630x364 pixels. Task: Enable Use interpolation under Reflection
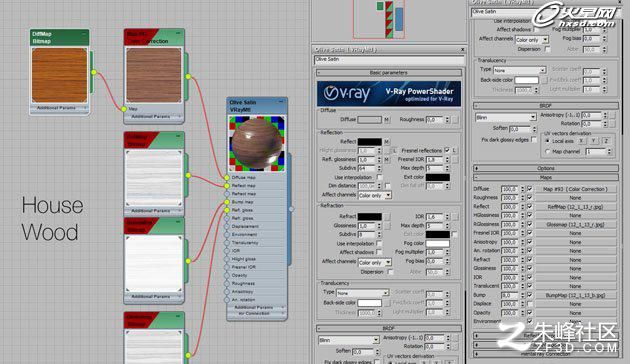(379, 177)
